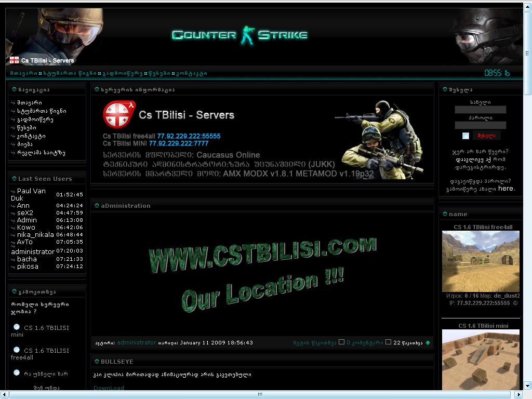Open the CS 1.6 TBilisi mini map thumbnail
The height and width of the screenshot is (399, 532).
click(481, 360)
